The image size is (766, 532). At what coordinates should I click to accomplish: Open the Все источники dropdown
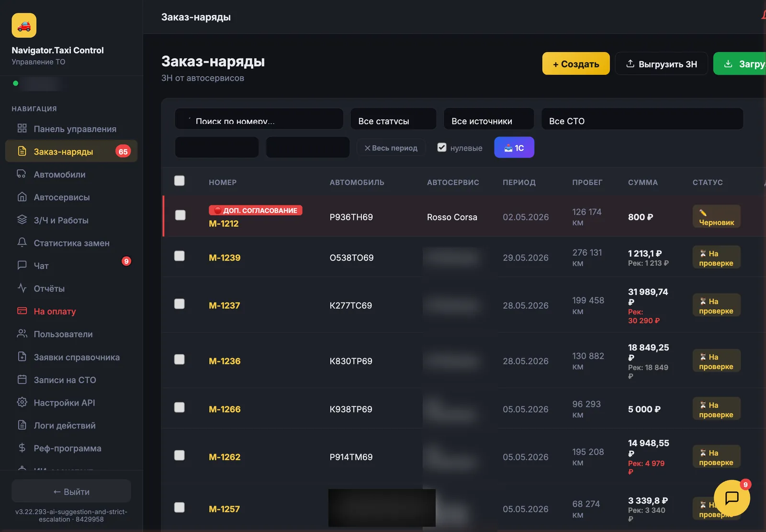pos(489,119)
